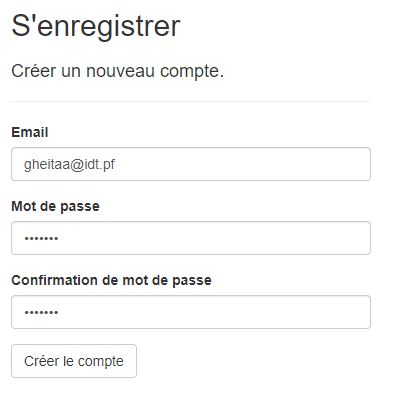Click the masked dots in confirmation field
Screen dimensions: 396x397
(41, 313)
